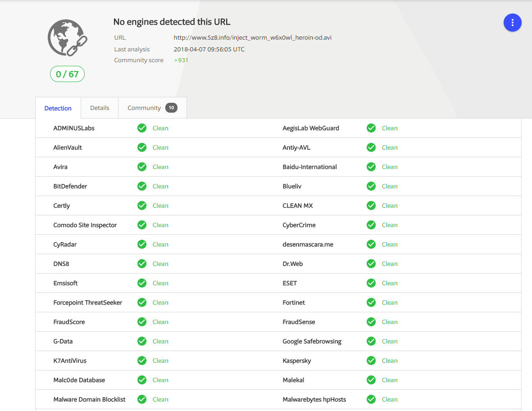Screen dimensions: 532x411
Task: Select the Comodo Site Inspector engine name
Action: coord(85,225)
